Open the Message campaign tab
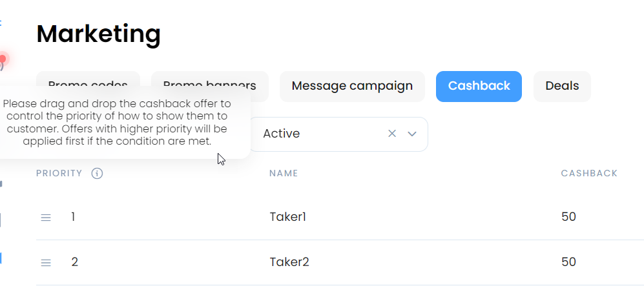This screenshot has width=644, height=288. [x=352, y=87]
